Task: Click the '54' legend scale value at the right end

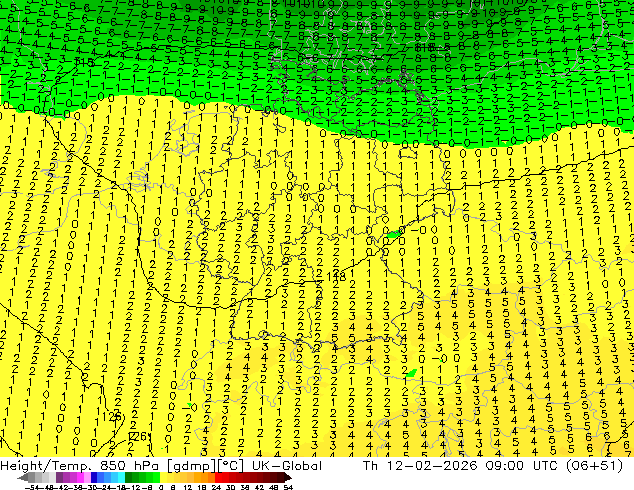Action: coord(287,487)
